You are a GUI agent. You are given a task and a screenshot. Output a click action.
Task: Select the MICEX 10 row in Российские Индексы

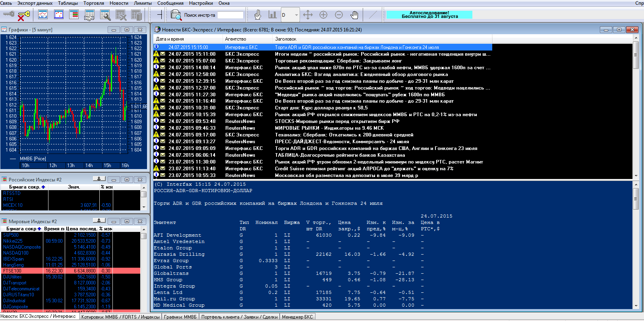[x=70, y=205]
